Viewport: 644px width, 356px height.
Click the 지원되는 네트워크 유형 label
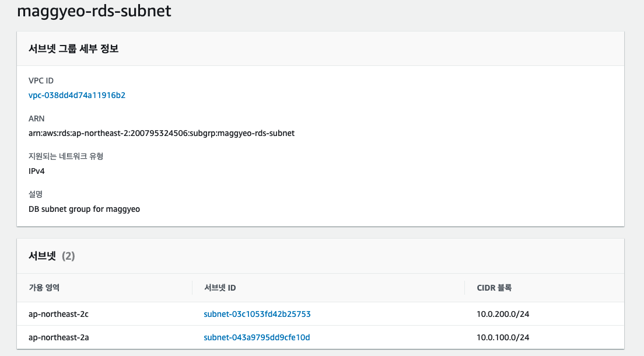tap(66, 156)
